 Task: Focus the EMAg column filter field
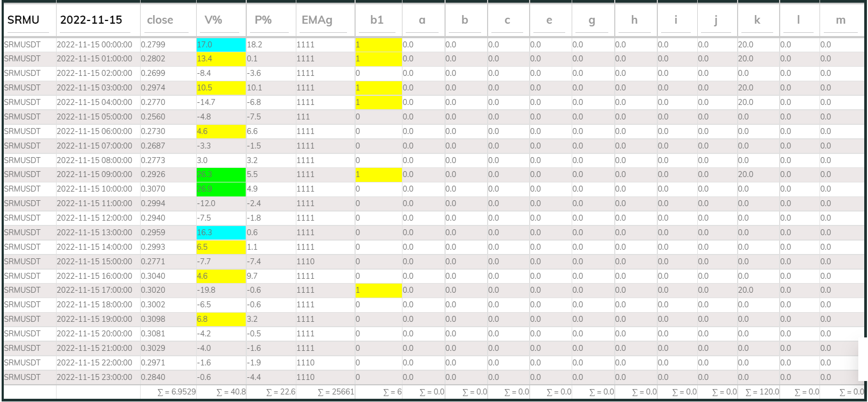click(x=324, y=20)
